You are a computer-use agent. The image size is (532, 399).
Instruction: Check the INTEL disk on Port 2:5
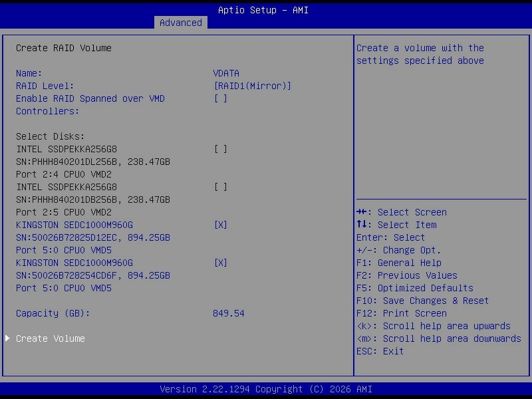pyautogui.click(x=221, y=188)
